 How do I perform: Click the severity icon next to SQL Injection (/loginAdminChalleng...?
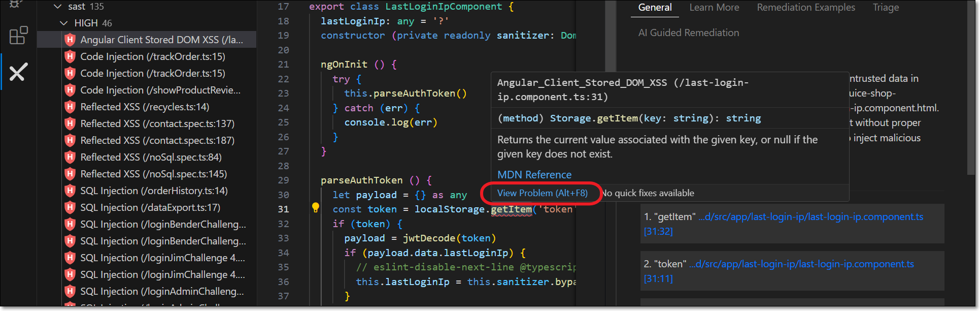(71, 291)
